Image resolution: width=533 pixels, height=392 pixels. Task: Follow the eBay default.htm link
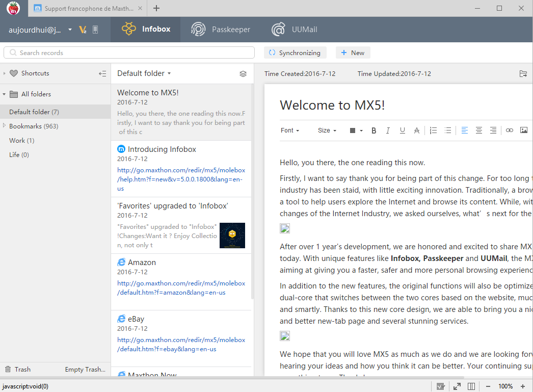[x=181, y=345]
